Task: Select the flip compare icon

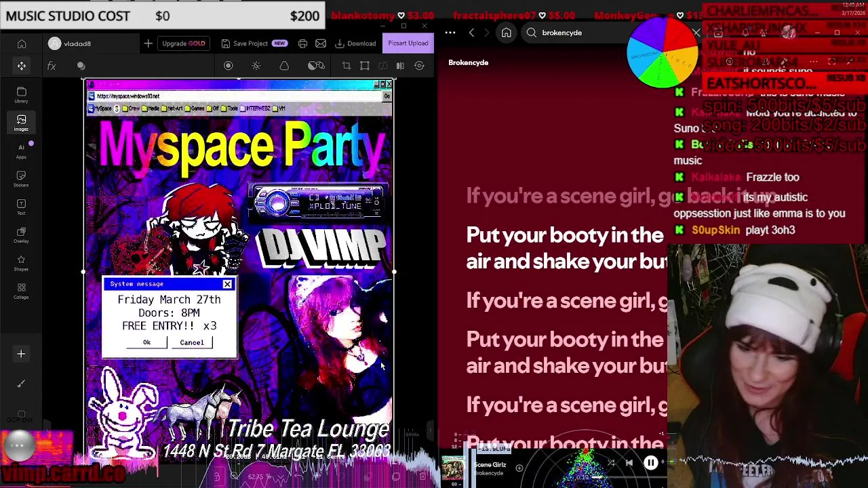Action: coord(400,66)
